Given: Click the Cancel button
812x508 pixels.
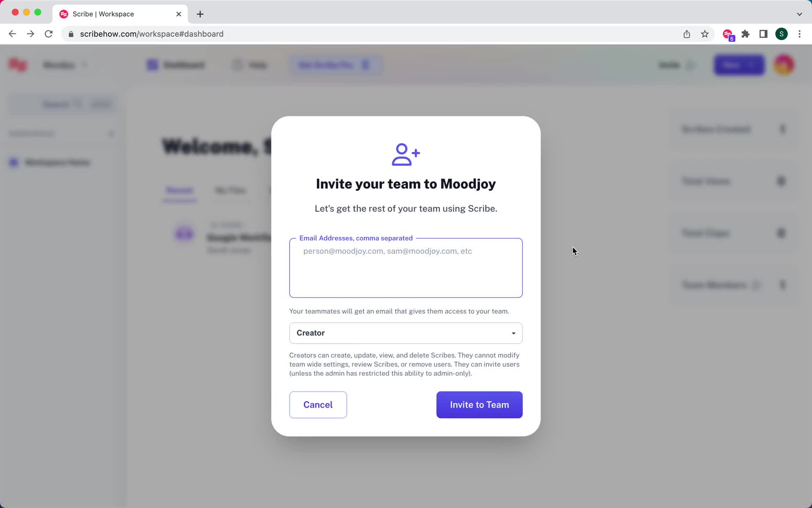Looking at the screenshot, I should tap(318, 404).
